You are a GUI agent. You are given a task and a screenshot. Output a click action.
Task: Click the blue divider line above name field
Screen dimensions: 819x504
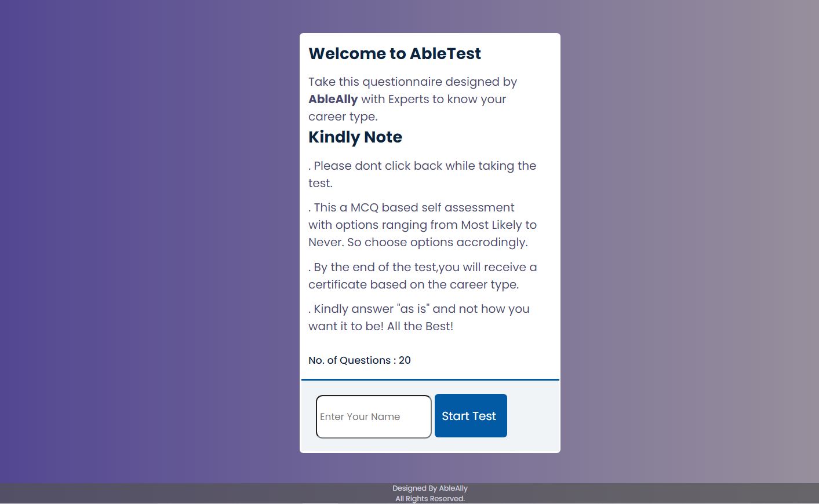(429, 380)
